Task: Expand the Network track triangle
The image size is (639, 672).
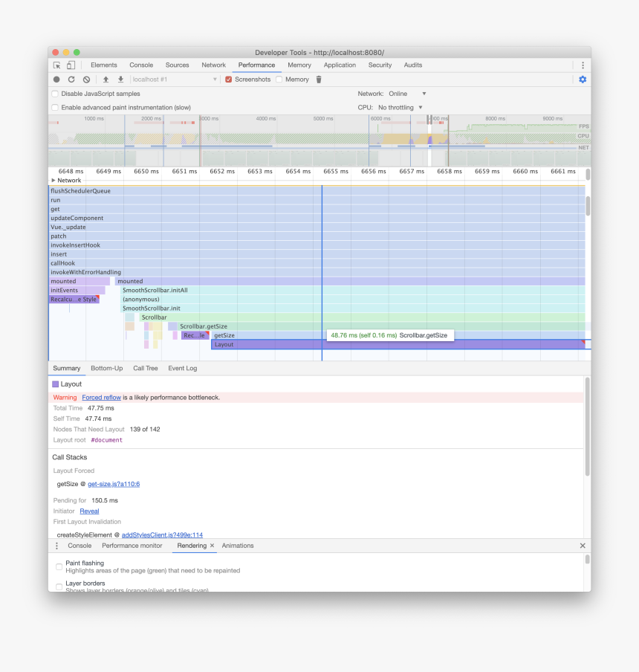Action: pyautogui.click(x=53, y=181)
